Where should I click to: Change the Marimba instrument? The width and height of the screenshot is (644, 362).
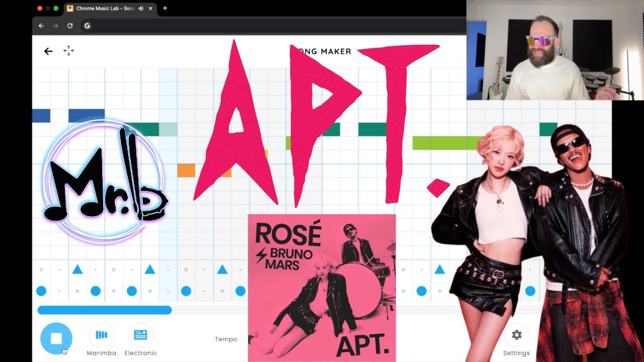(x=101, y=340)
